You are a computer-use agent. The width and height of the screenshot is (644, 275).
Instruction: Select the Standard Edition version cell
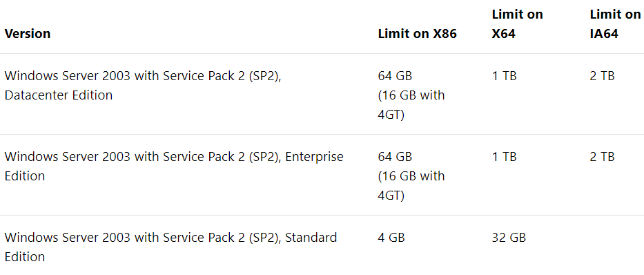pos(171,247)
